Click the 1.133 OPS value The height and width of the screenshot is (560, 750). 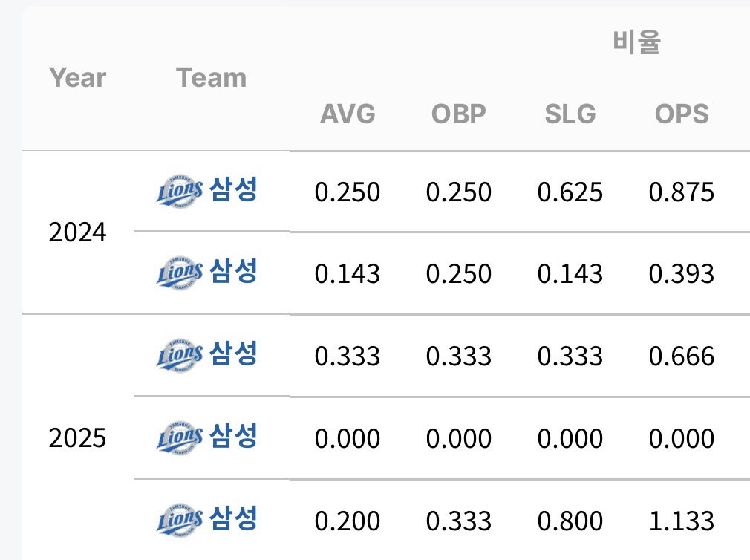pos(682,521)
